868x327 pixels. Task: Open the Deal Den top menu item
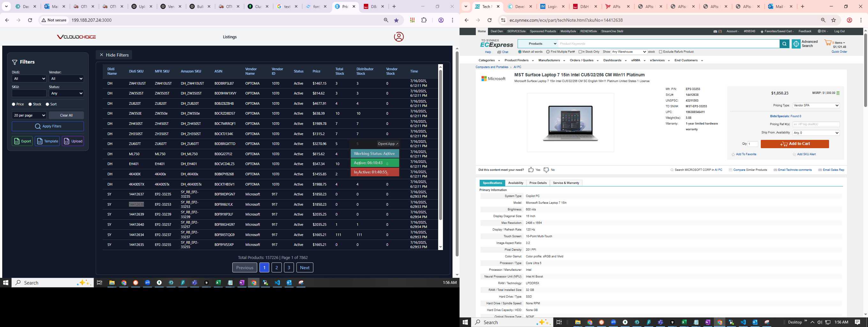click(x=496, y=31)
